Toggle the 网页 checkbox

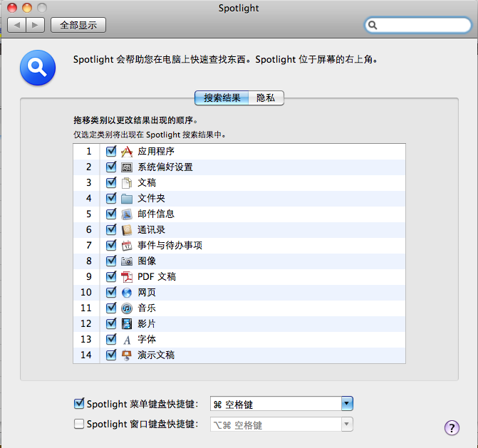click(x=111, y=293)
